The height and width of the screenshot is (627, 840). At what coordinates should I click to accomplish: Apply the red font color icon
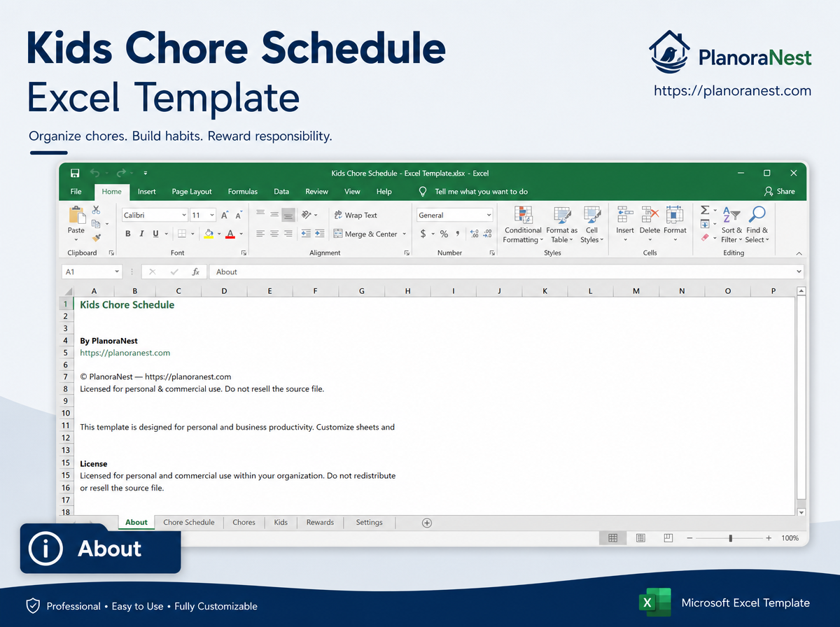(x=230, y=234)
